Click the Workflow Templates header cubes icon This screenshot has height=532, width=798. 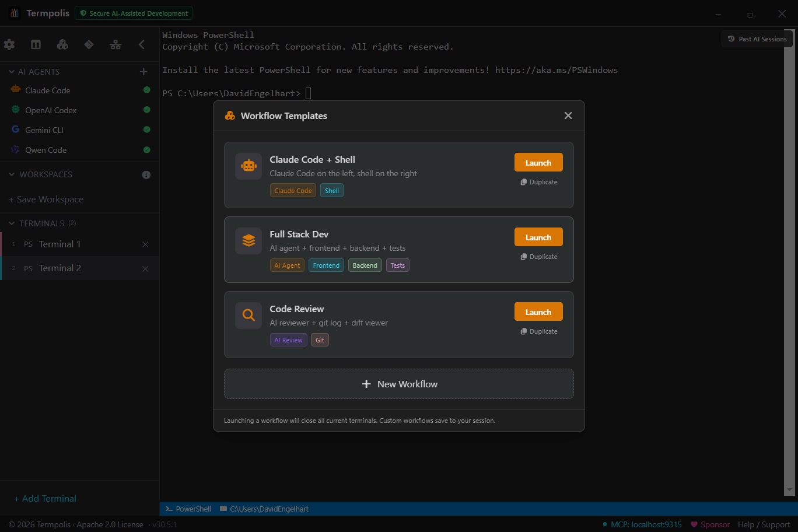click(230, 116)
